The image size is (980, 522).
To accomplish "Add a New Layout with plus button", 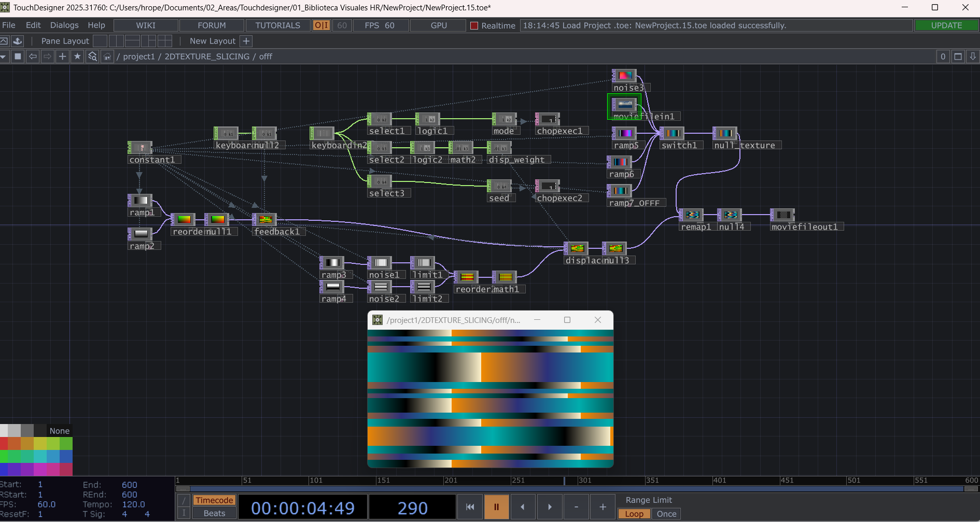I will 246,41.
